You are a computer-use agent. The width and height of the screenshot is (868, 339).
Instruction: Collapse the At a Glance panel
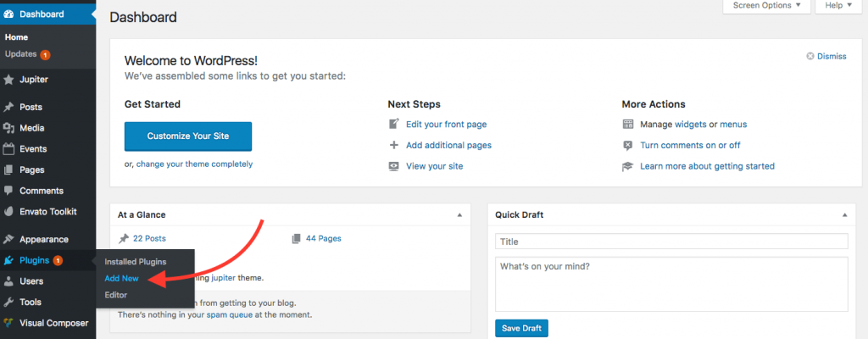coord(459,215)
